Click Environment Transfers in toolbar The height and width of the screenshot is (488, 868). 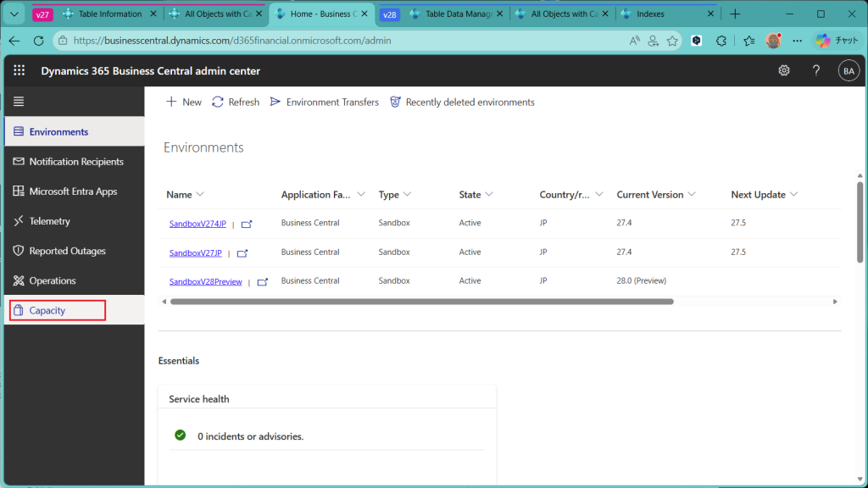pos(324,102)
